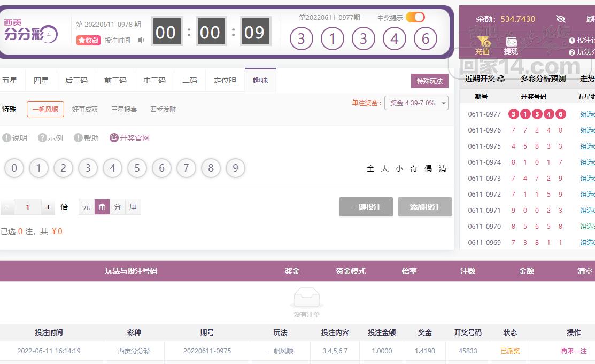Hide balance with the eye icon
Screen dimensions: 595x364
coord(560,19)
